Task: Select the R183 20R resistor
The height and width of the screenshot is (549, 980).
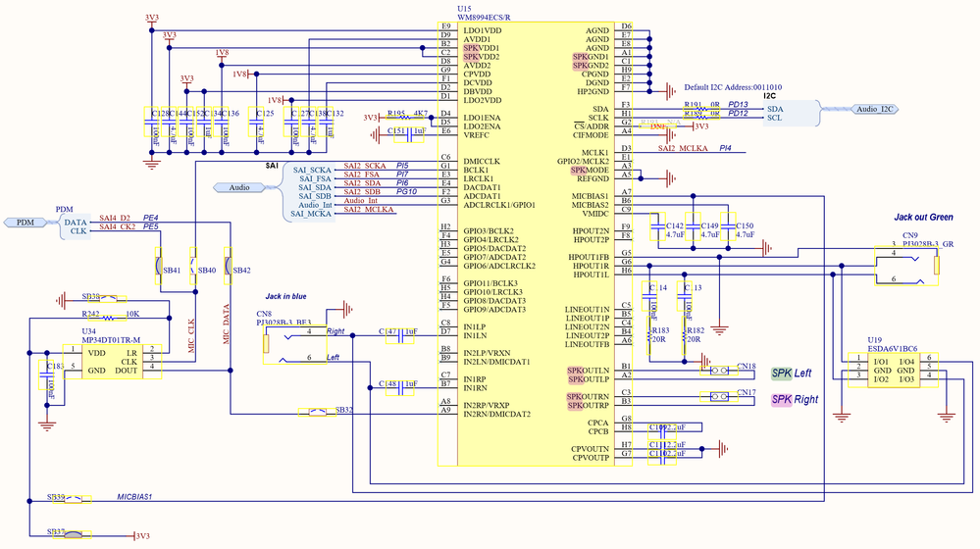Action: [649, 335]
